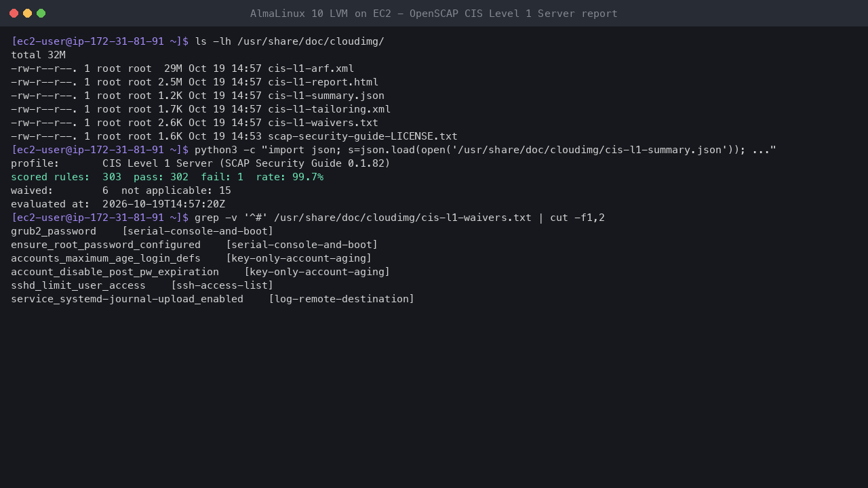Screen dimensions: 868x488
Task: Select the file name cis-l1-tailoring.xml
Action: pos(329,109)
